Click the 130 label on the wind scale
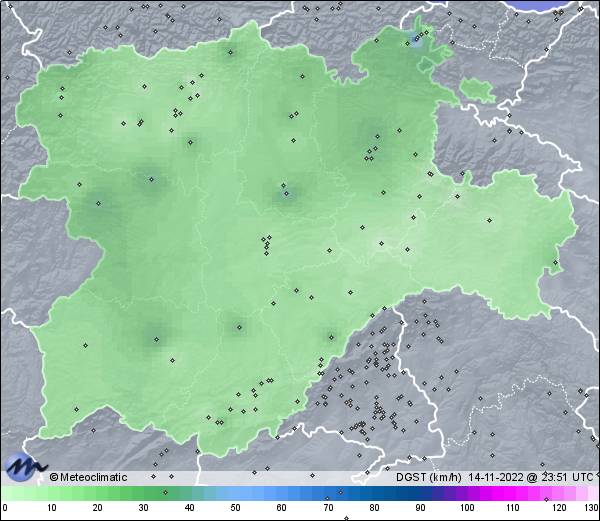Screen dimensions: 600x521 [x=592, y=508]
